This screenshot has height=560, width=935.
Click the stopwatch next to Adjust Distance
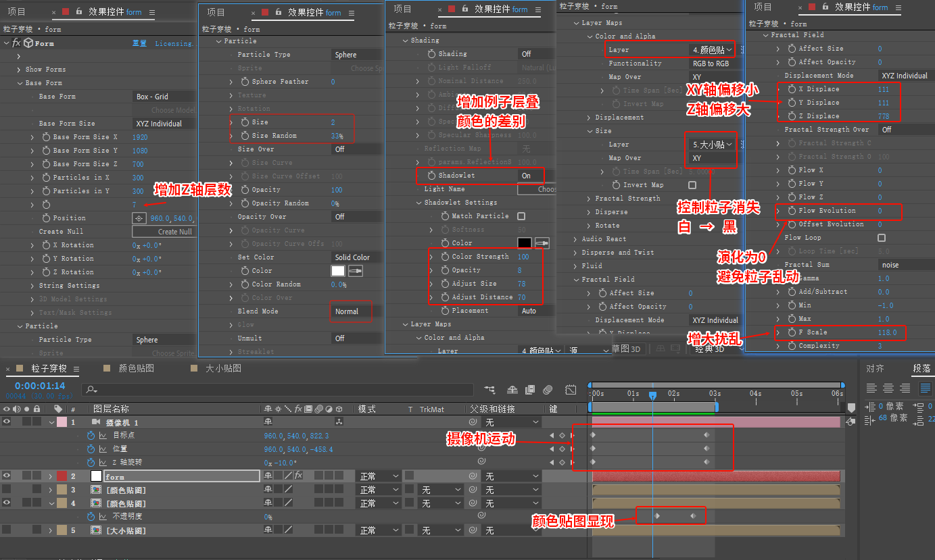[445, 297]
